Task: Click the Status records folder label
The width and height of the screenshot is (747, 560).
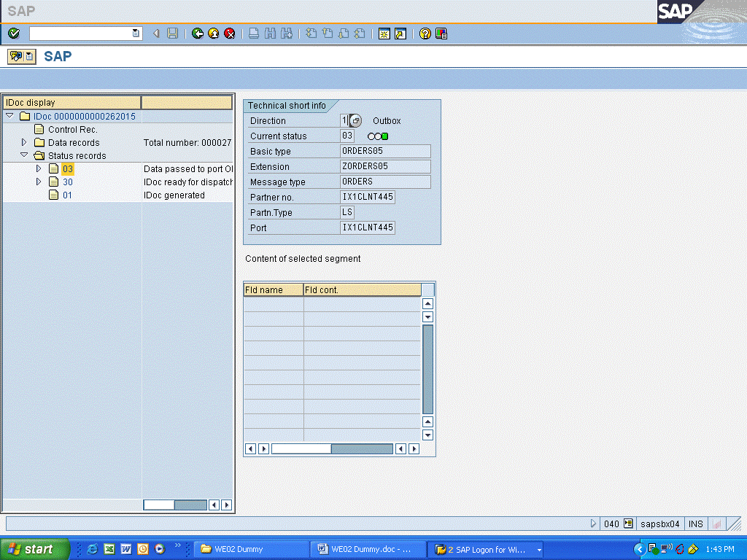Action: pos(77,156)
